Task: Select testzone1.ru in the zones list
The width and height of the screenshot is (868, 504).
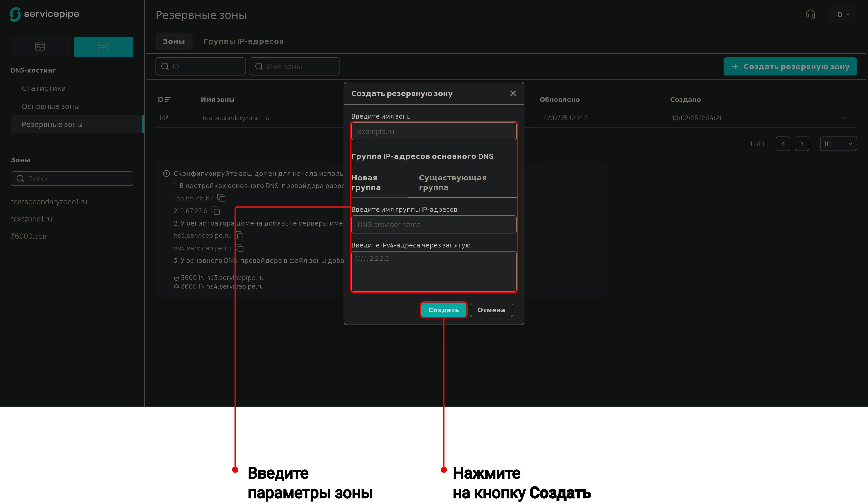Action: (x=31, y=219)
